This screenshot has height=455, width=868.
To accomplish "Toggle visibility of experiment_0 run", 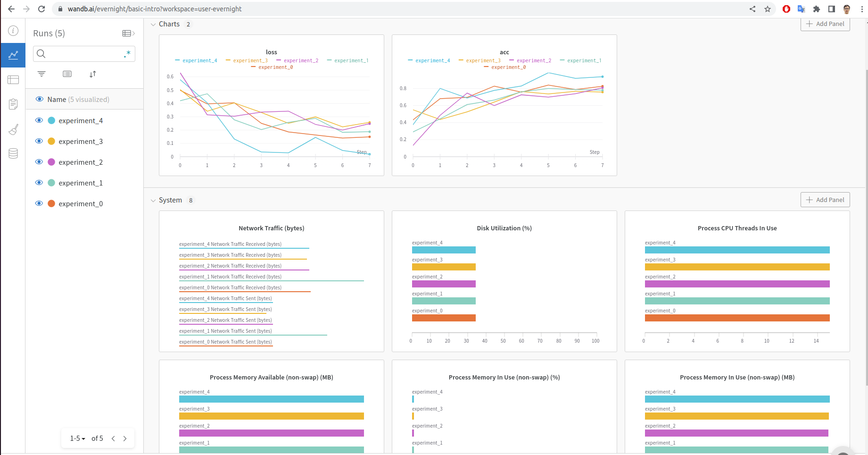I will (x=39, y=203).
